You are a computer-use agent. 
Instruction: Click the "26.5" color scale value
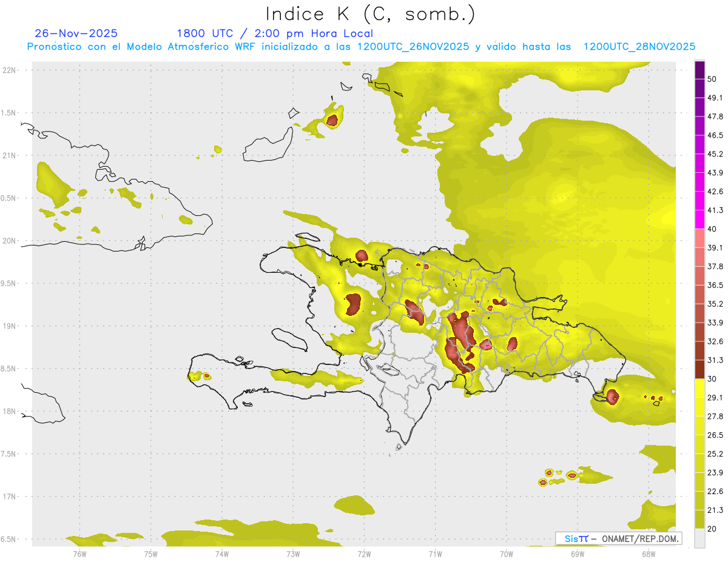pos(715,435)
